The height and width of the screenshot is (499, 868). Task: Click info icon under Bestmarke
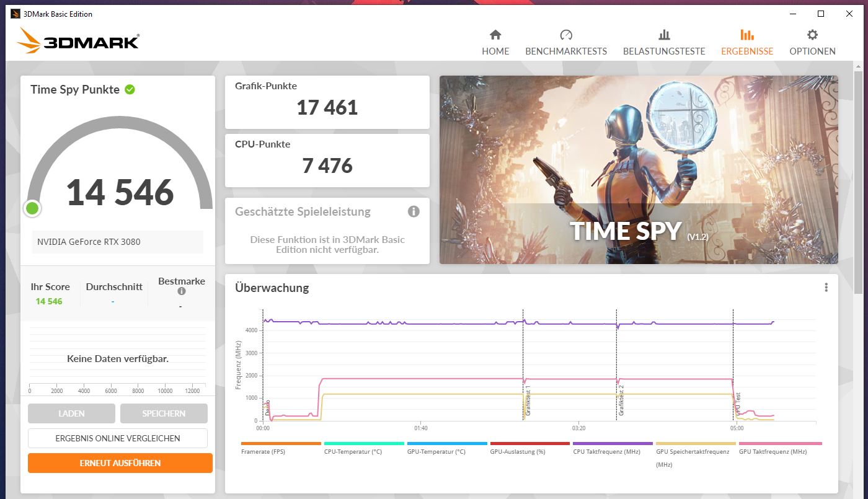(x=182, y=291)
